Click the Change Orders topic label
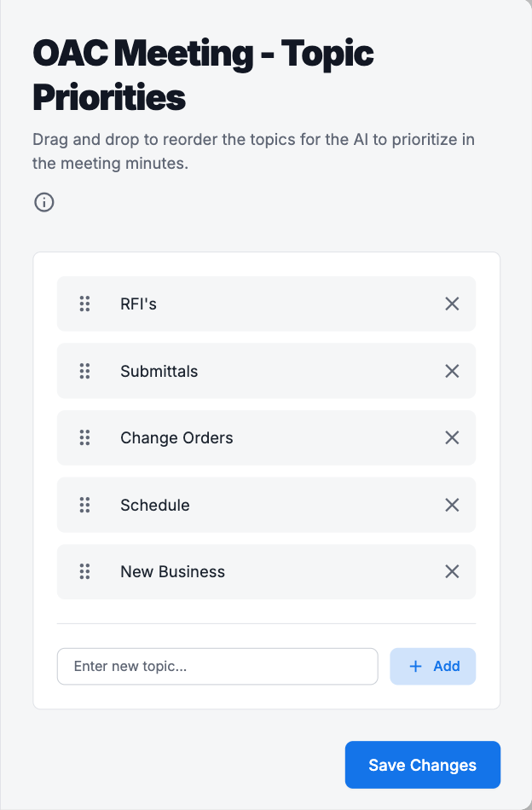The image size is (532, 810). pos(176,437)
